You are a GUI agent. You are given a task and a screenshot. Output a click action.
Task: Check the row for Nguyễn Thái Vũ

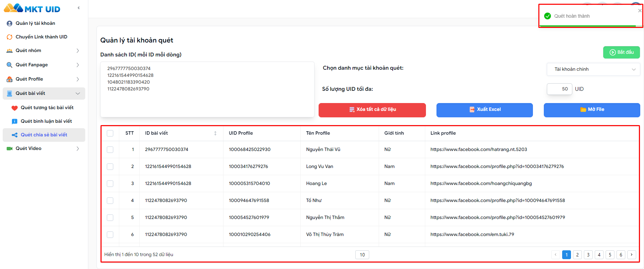[x=110, y=150]
